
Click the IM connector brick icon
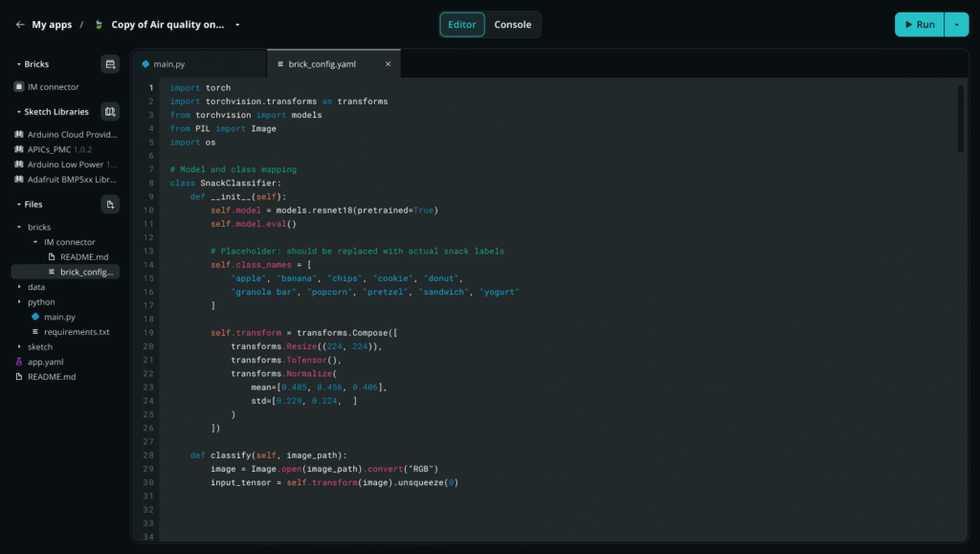pos(19,87)
